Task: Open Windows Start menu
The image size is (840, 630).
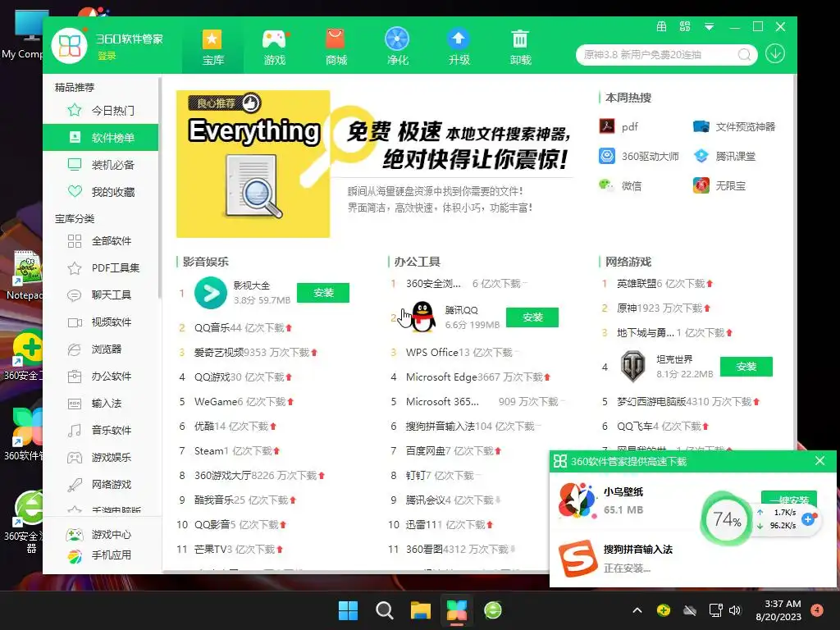Action: pyautogui.click(x=348, y=610)
